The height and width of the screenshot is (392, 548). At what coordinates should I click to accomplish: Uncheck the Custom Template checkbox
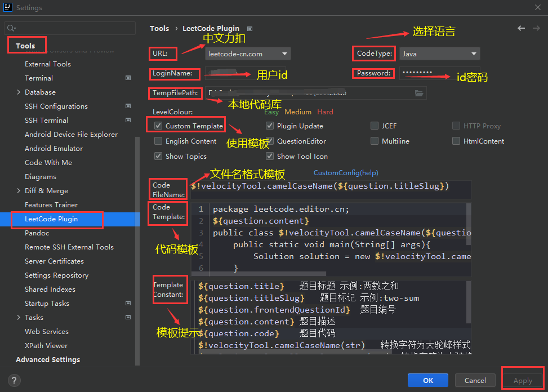(x=157, y=124)
